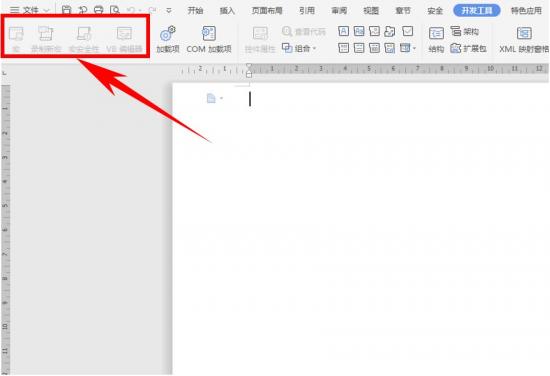Insert a date picker content control
The width and height of the screenshot is (550, 376).
(390, 47)
